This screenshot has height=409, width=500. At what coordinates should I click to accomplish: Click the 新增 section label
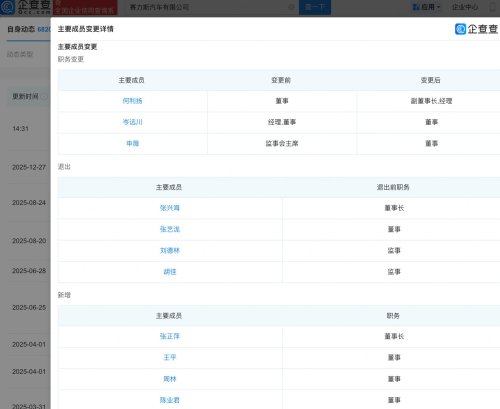tap(64, 295)
